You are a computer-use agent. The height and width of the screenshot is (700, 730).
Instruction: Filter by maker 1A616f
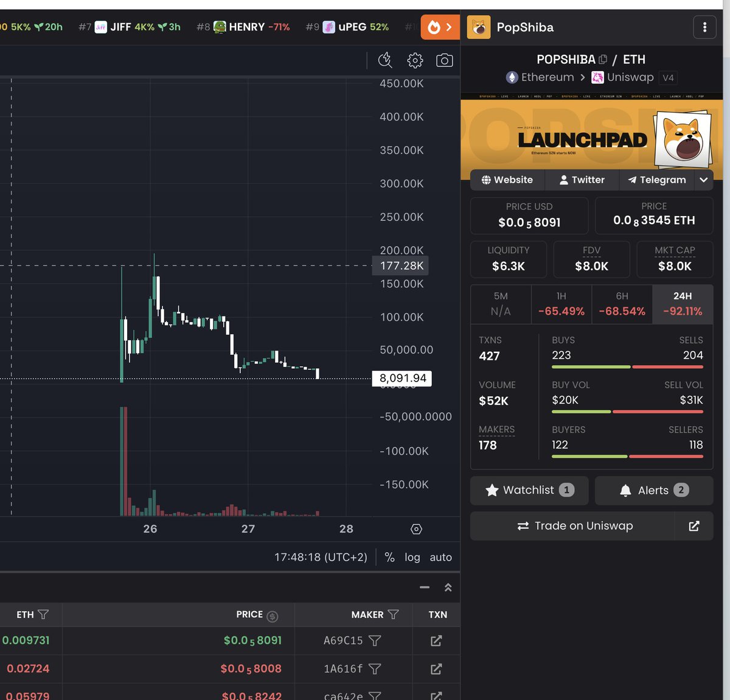375,669
